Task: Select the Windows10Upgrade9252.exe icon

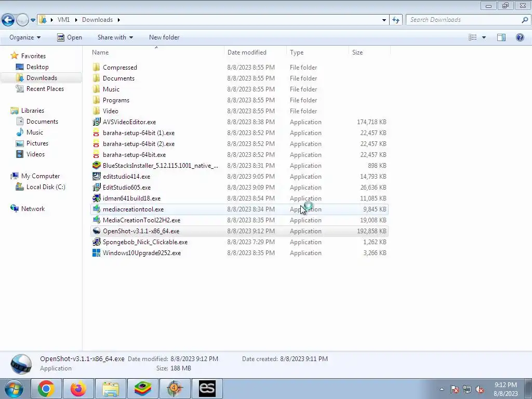Action: (x=96, y=253)
